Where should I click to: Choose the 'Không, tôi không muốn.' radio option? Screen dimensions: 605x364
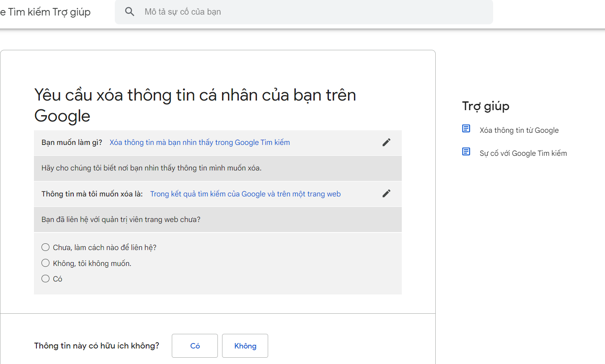(x=46, y=263)
